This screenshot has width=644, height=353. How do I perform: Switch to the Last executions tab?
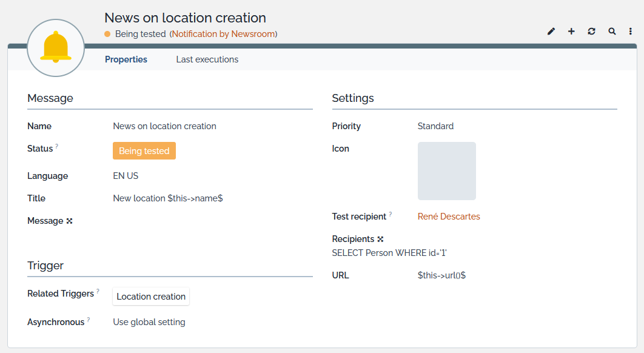[x=207, y=59]
